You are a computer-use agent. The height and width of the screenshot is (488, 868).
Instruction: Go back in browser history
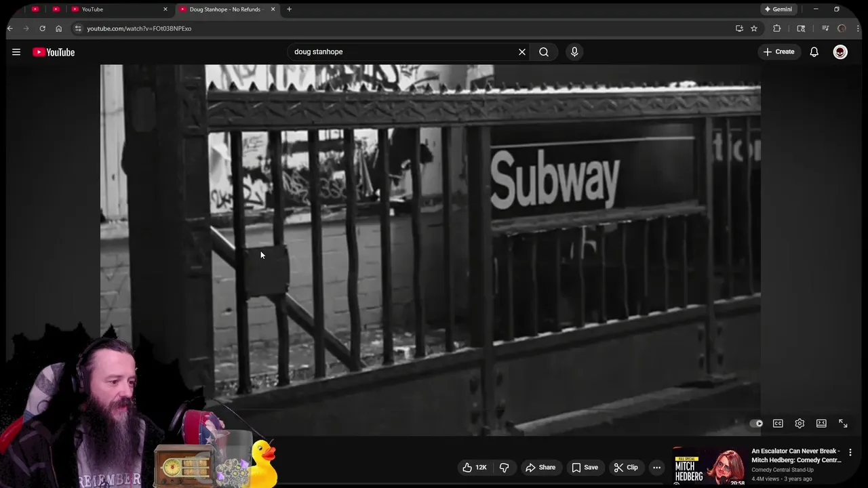[x=10, y=28]
